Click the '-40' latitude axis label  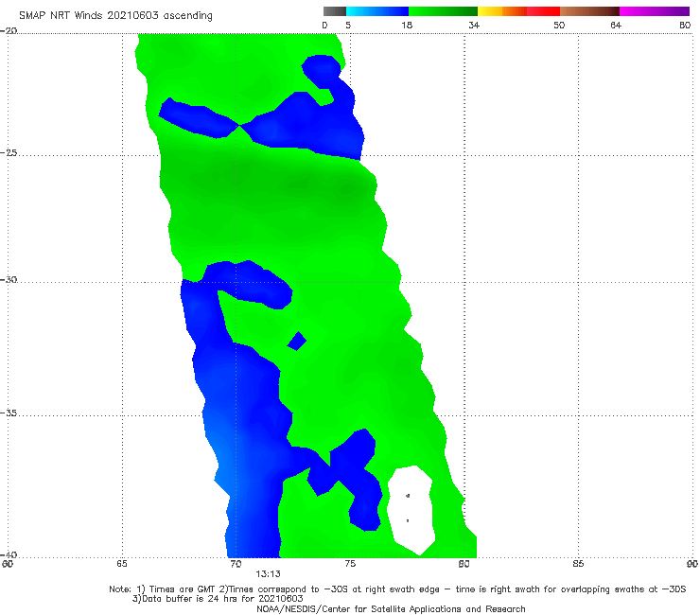coord(9,554)
